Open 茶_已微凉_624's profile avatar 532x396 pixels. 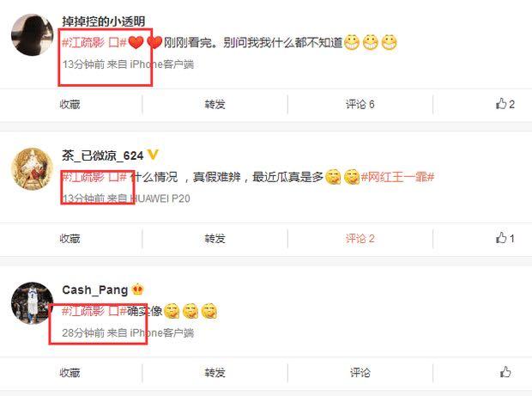point(33,168)
